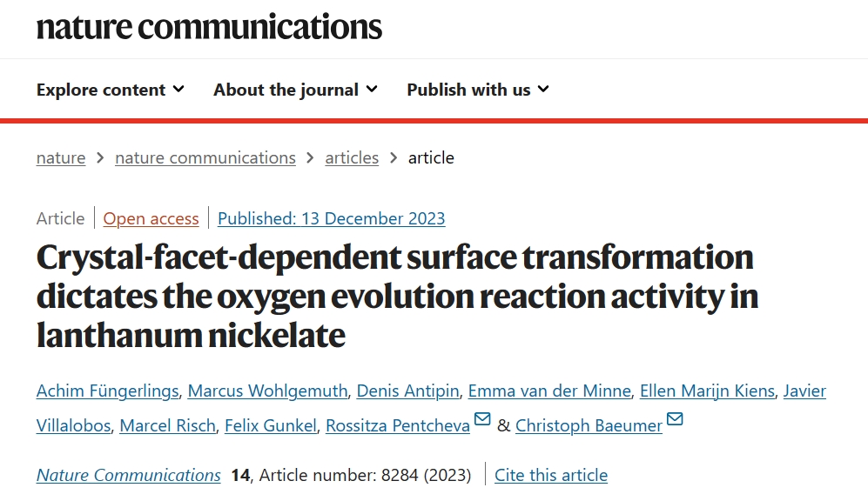This screenshot has width=868, height=501.
Task: Open Published: 13 December 2023 link
Action: [x=331, y=218]
